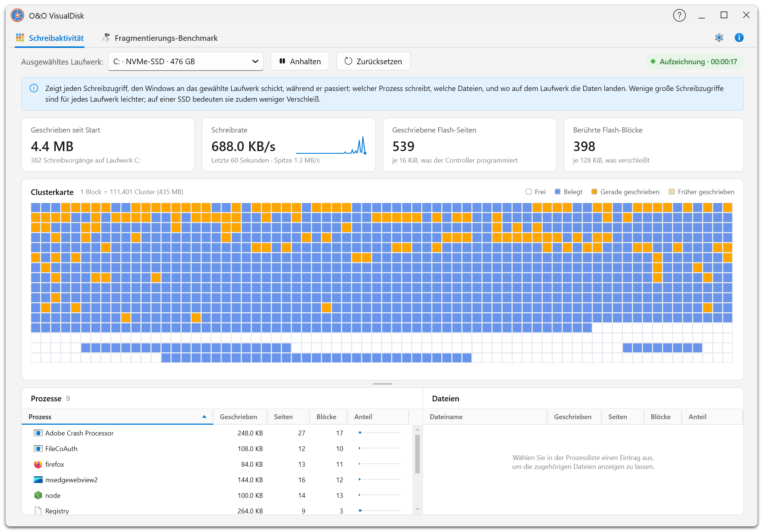Click the Registry file icon

pyautogui.click(x=38, y=510)
